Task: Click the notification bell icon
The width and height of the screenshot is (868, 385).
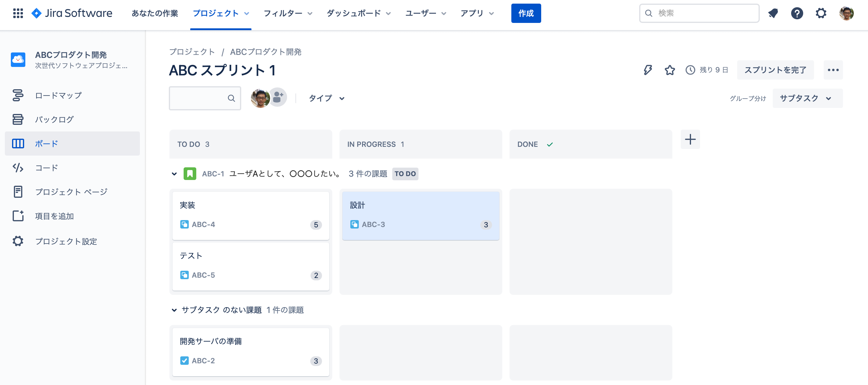Action: 773,13
